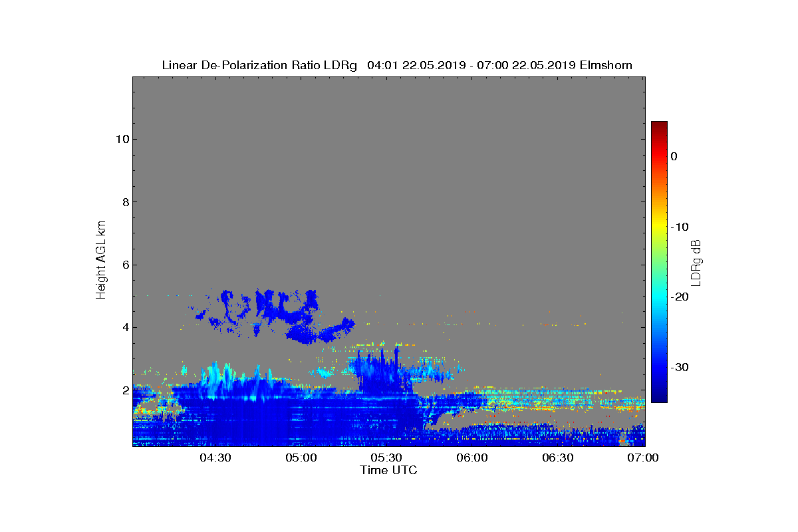Image resolution: width=798 pixels, height=532 pixels.
Task: Click the LDRg color scale bar
Action: (x=659, y=262)
